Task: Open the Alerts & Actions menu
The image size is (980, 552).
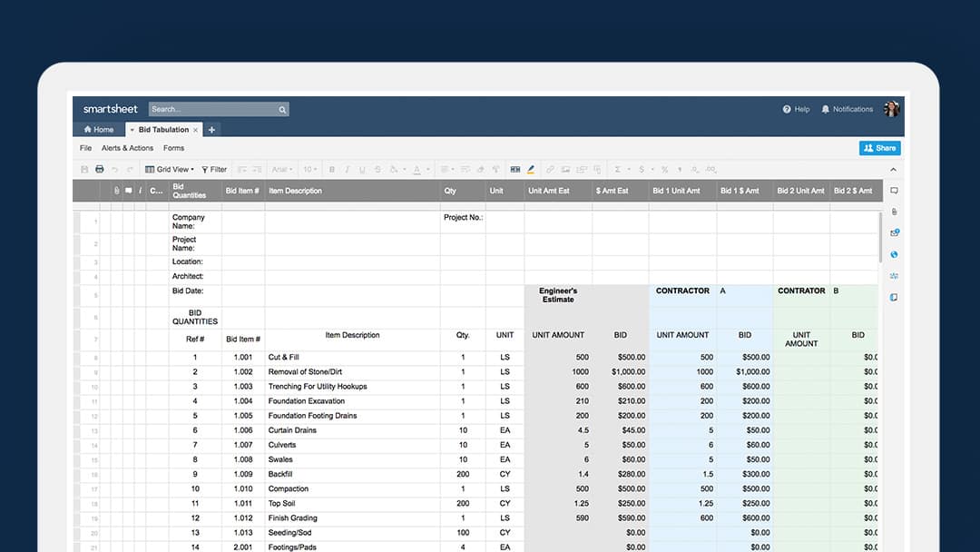Action: 127,148
